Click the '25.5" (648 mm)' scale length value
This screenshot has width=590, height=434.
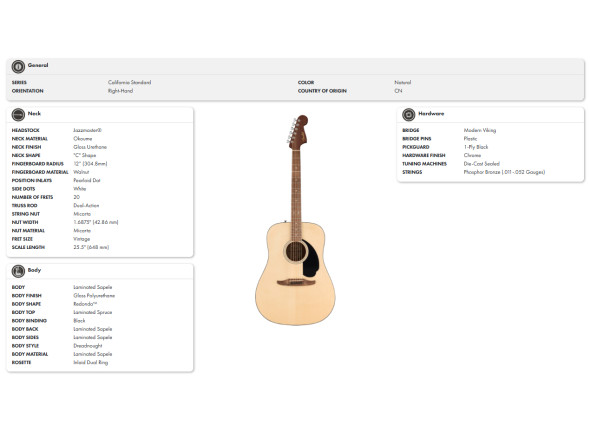click(x=91, y=247)
